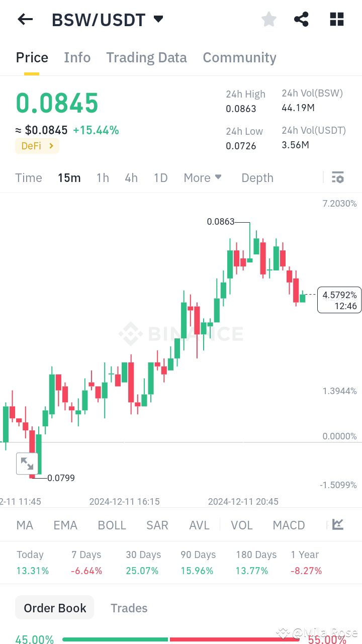Enable the MA indicator overlay
Screen dimensions: 362x644
[x=24, y=524]
